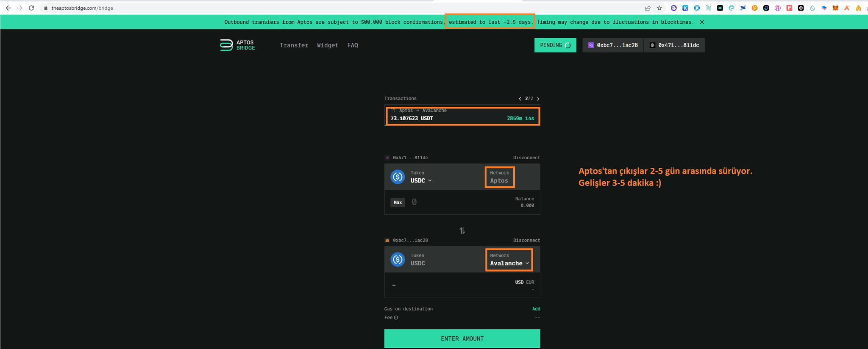868x349 pixels.
Task: Click the Aptos Bridge logo
Action: [x=237, y=45]
